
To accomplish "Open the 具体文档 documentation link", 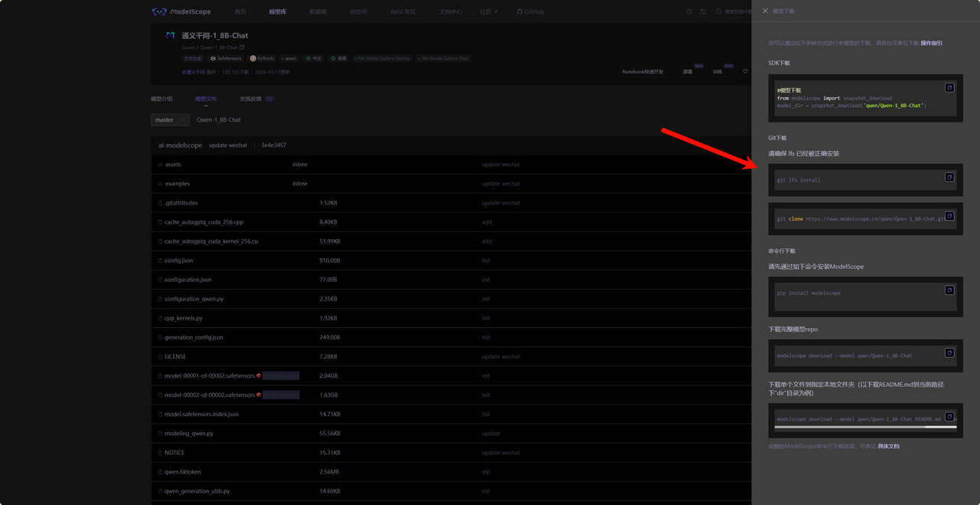I will (x=888, y=446).
